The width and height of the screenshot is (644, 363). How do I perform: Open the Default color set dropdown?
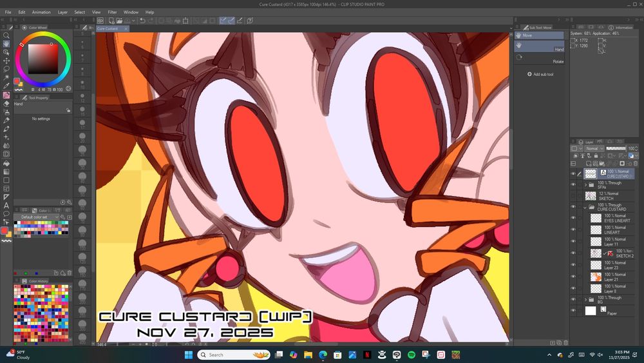pos(37,217)
